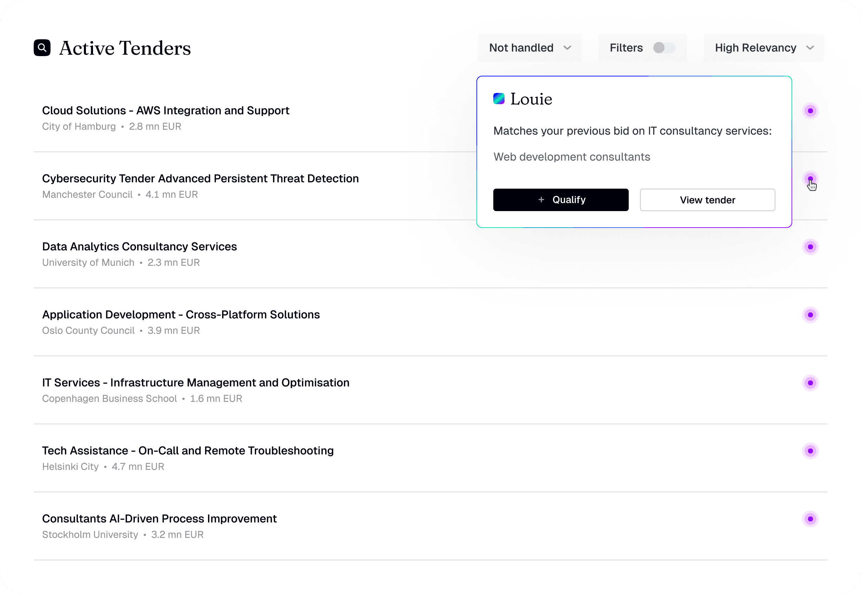
Task: Click purple dot for Data Analytics Consultancy
Action: 810,247
